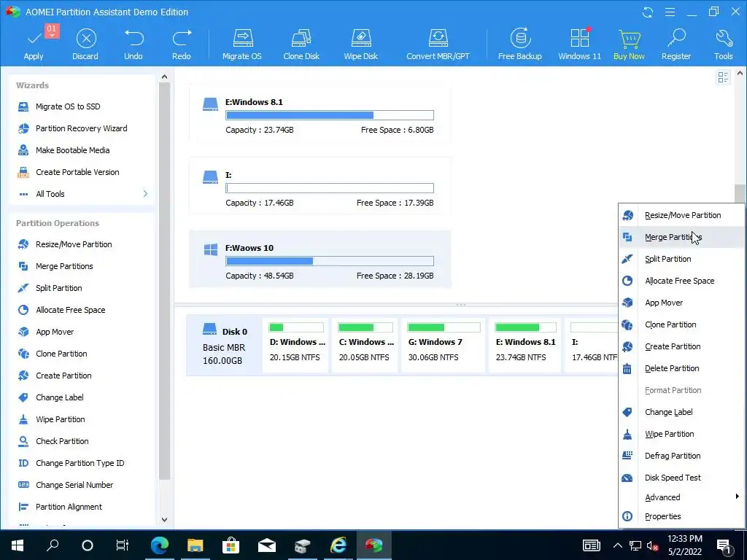Viewport: 747px width, 560px height.
Task: Expand the Advanced submenu in context menu
Action: tap(682, 497)
